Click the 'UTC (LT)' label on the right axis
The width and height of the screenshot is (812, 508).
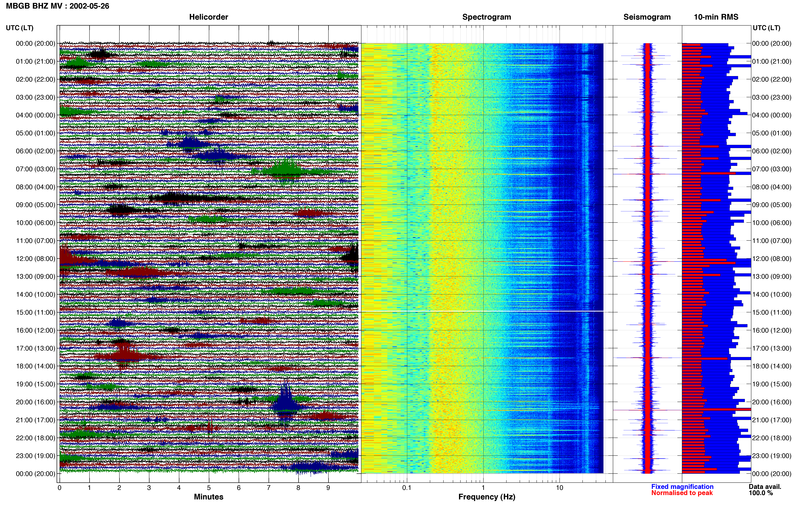click(x=767, y=28)
